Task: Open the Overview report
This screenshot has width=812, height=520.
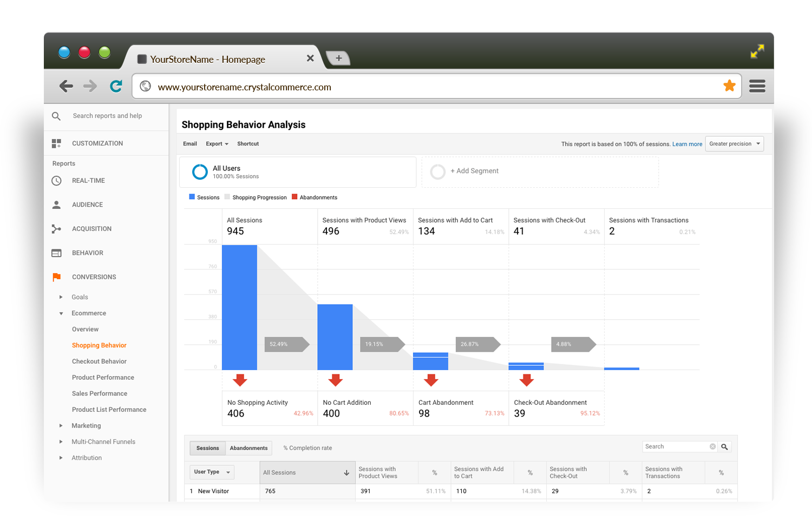Action: point(85,330)
